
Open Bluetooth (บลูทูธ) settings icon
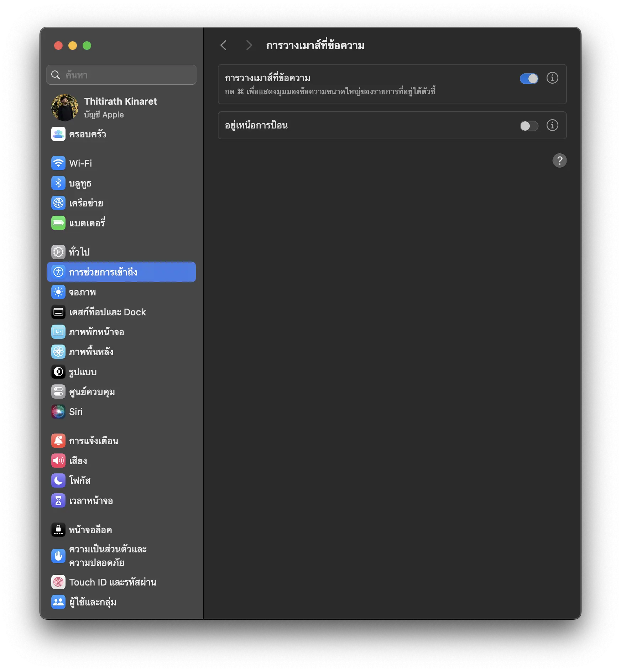(58, 183)
